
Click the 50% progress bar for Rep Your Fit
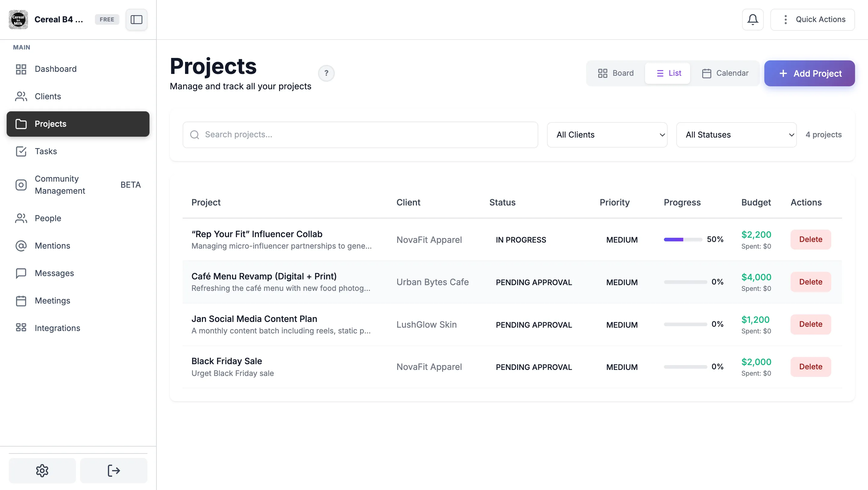coord(683,240)
